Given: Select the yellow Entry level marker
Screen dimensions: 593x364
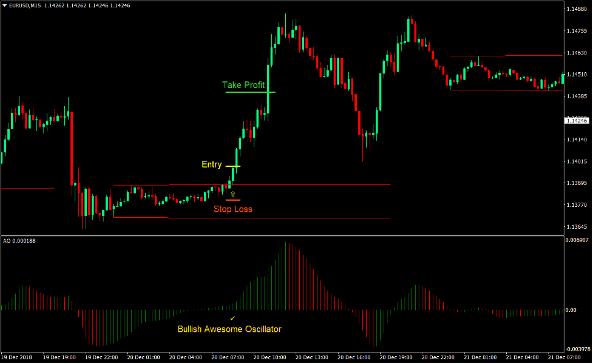Looking at the screenshot, I should point(232,165).
